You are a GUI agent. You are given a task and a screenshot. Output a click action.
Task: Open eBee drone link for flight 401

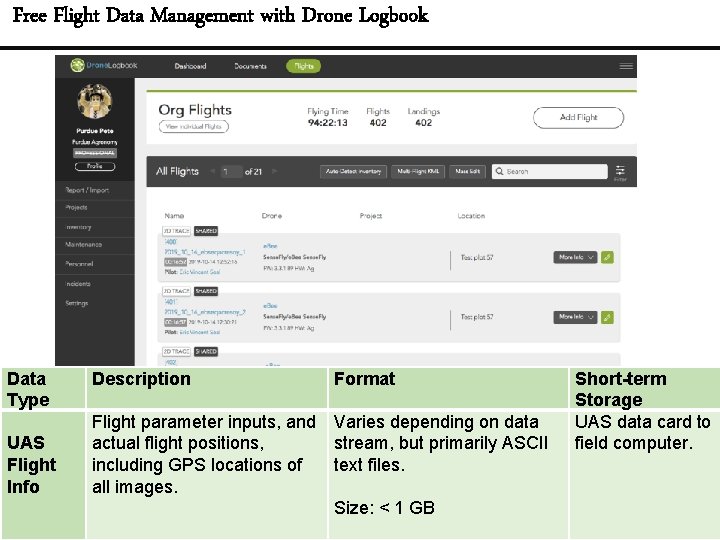(x=270, y=306)
